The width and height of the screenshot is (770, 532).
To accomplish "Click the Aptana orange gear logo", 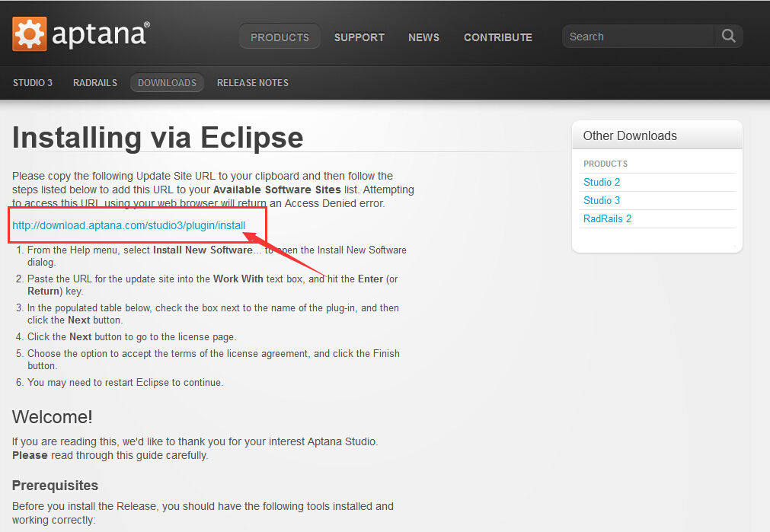I will 30,34.
